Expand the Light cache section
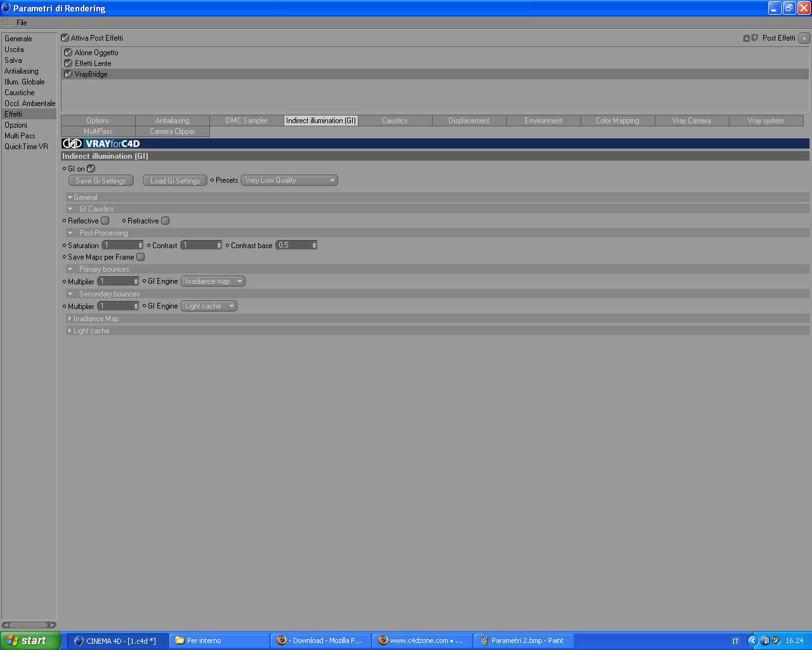Screen dimensions: 812x650 pos(70,331)
